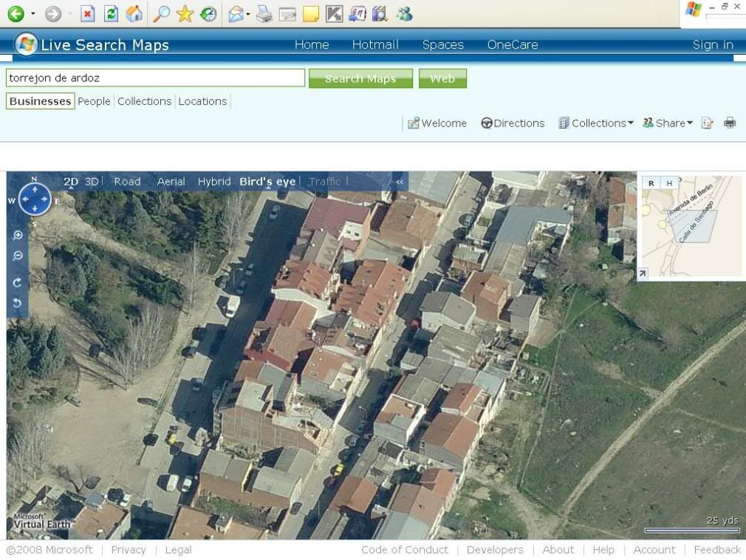This screenshot has width=746, height=560.
Task: Click the Search Maps button
Action: [360, 78]
